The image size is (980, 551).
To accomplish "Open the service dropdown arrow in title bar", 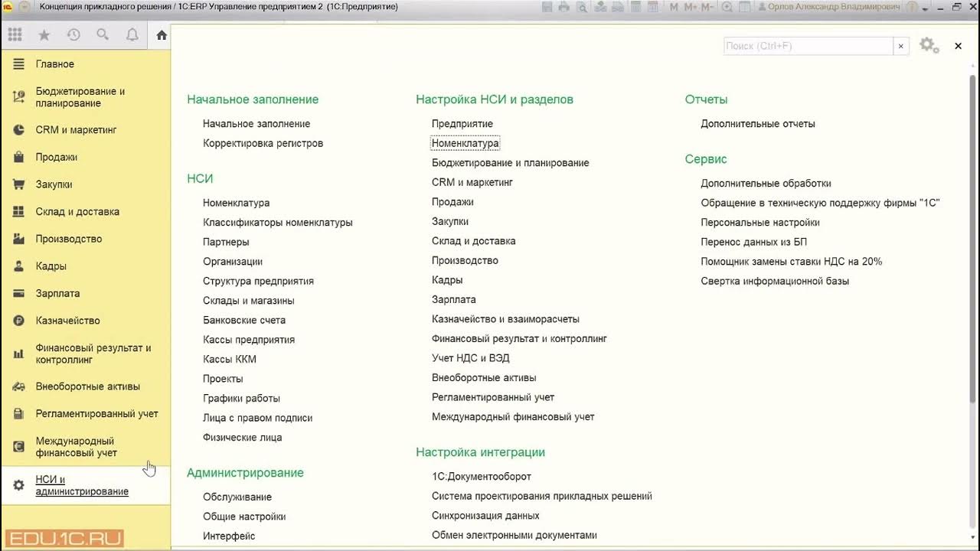I will pyautogui.click(x=926, y=8).
